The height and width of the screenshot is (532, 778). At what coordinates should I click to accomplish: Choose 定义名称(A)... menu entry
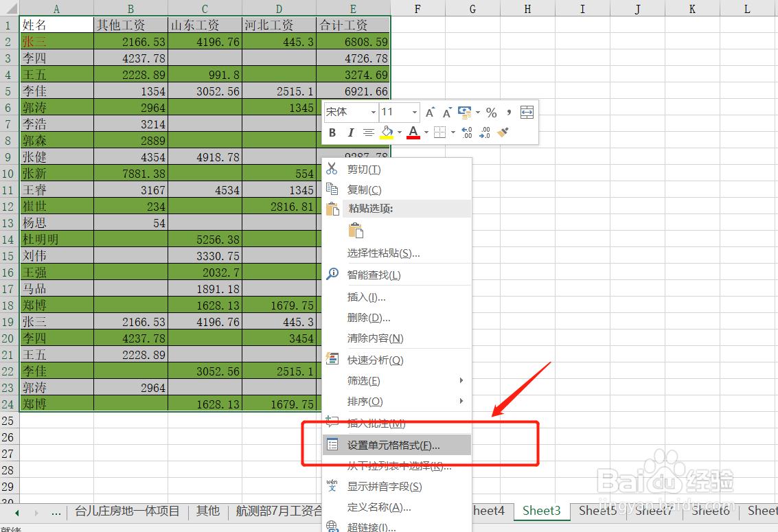coord(396,507)
